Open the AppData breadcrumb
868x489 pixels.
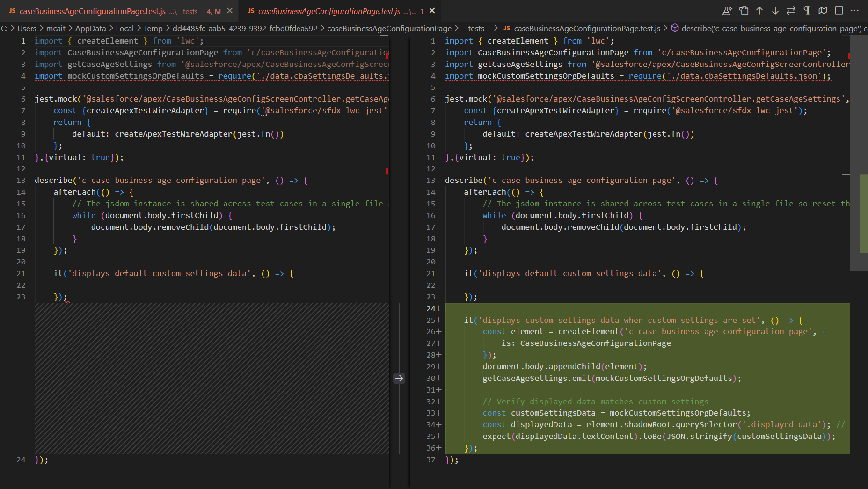pos(90,29)
